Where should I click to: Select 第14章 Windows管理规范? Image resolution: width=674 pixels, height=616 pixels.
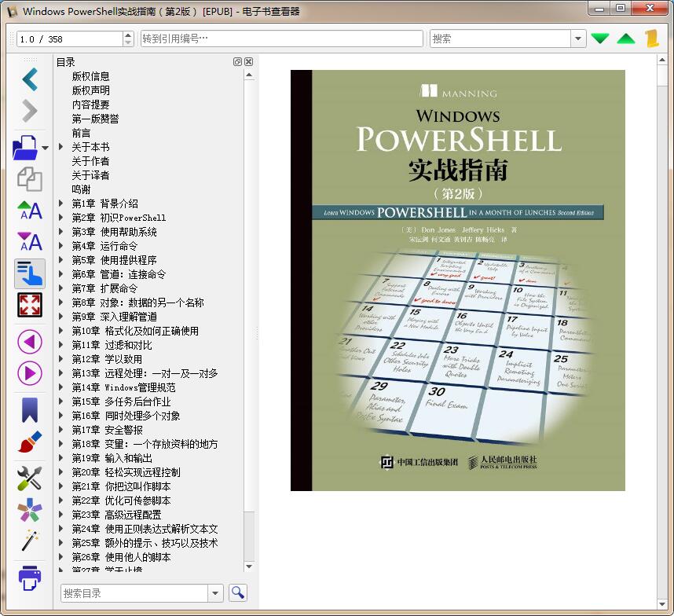coord(124,387)
